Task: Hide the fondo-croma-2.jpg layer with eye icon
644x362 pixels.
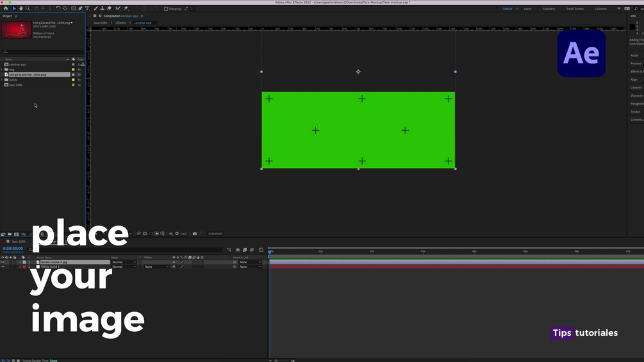Action: tap(3, 262)
